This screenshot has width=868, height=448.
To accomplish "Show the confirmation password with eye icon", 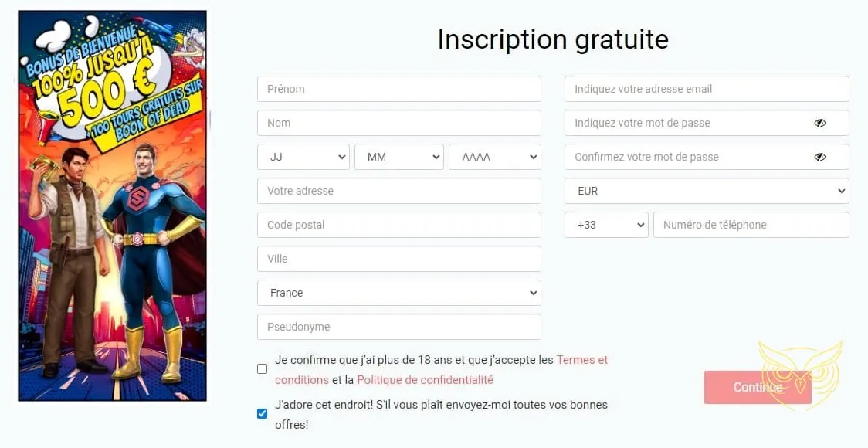I will point(819,157).
